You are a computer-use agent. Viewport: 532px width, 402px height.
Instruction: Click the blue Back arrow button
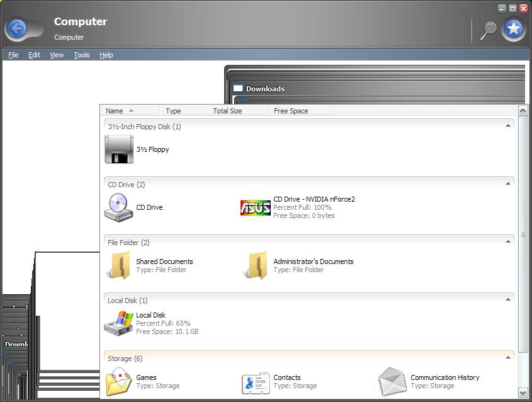[17, 28]
